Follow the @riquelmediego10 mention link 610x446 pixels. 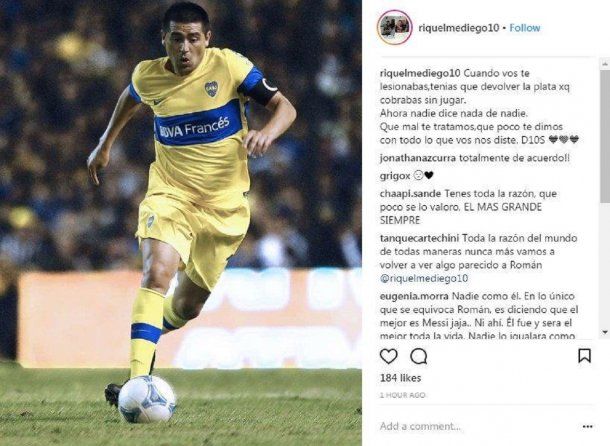click(424, 278)
